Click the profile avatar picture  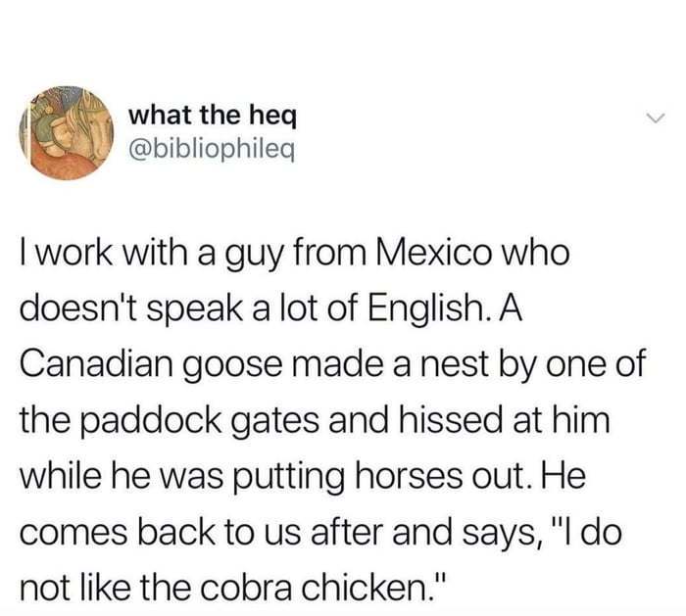click(x=67, y=132)
